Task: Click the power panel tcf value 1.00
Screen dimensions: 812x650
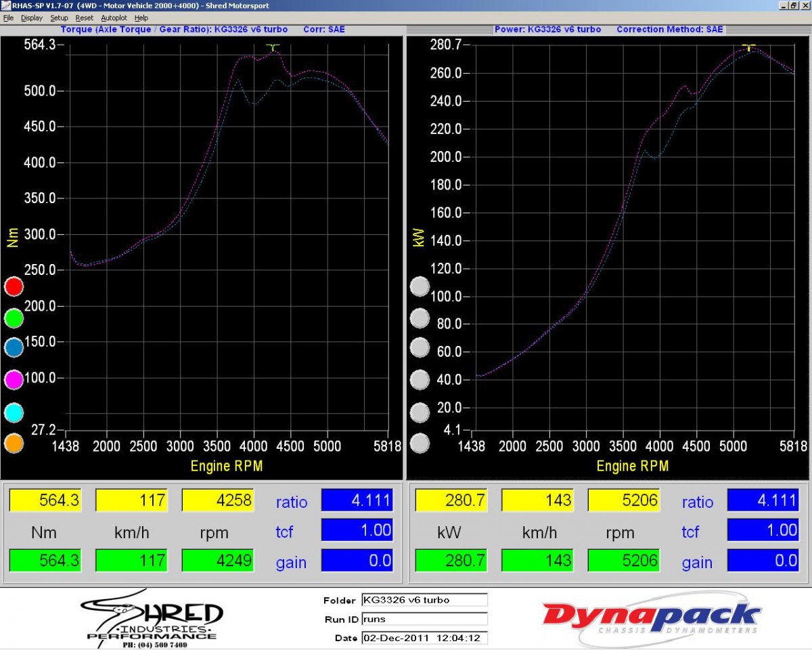Action: 763,530
